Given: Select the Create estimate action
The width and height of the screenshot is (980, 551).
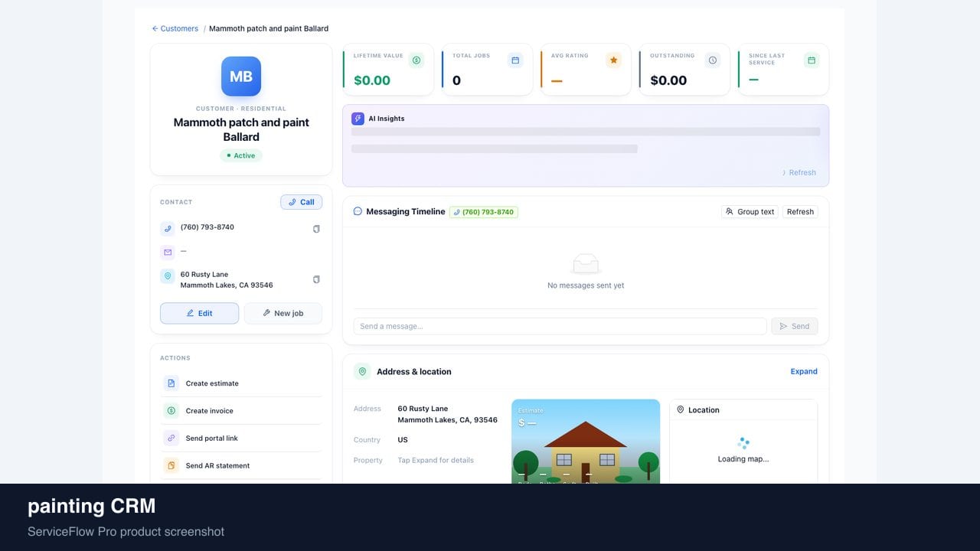Looking at the screenshot, I should (x=241, y=383).
